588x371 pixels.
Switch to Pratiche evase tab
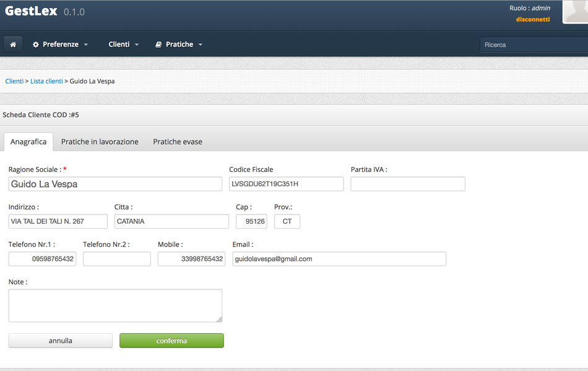[x=178, y=142]
